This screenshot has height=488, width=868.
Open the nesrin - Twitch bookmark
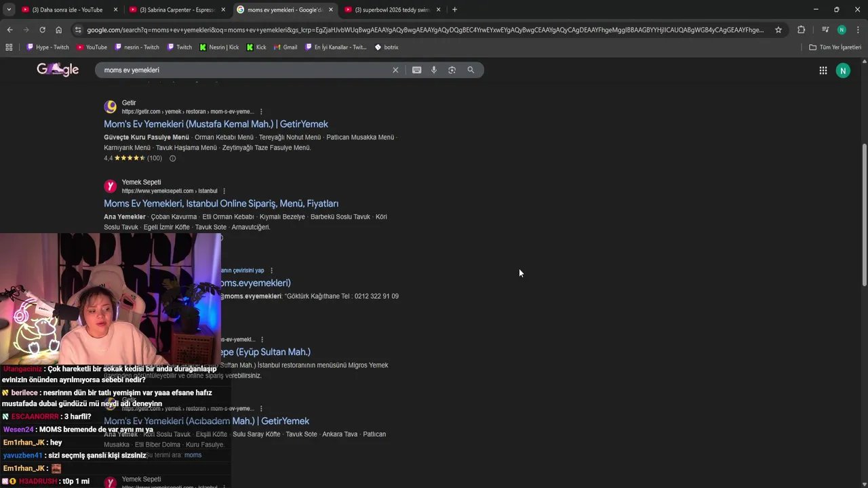(x=136, y=47)
